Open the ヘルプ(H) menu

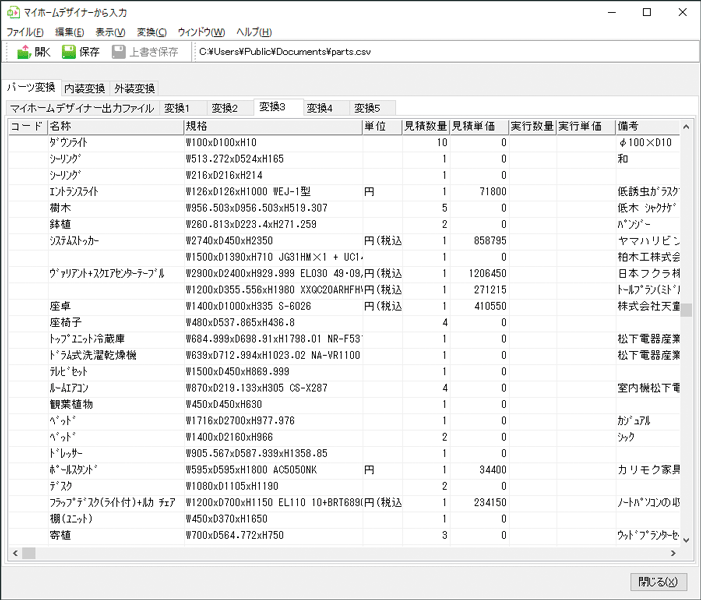(x=253, y=32)
